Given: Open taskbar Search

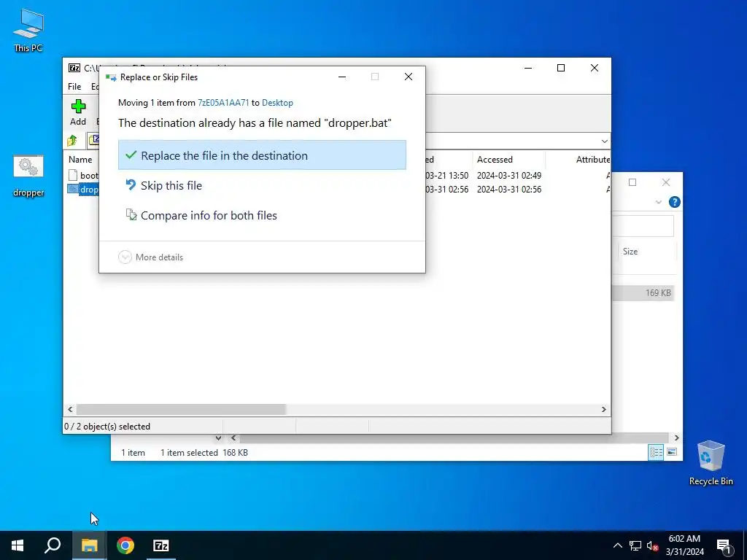Looking at the screenshot, I should (x=53, y=545).
